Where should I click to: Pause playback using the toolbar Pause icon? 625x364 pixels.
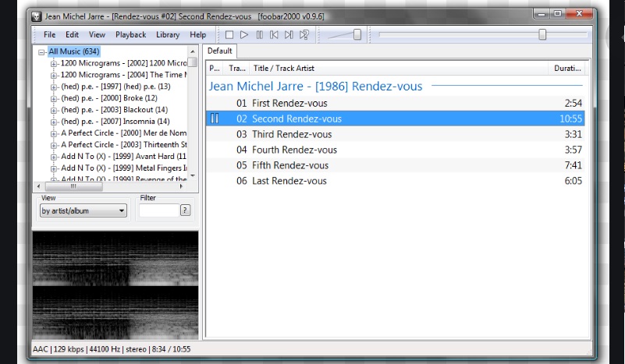pyautogui.click(x=259, y=34)
